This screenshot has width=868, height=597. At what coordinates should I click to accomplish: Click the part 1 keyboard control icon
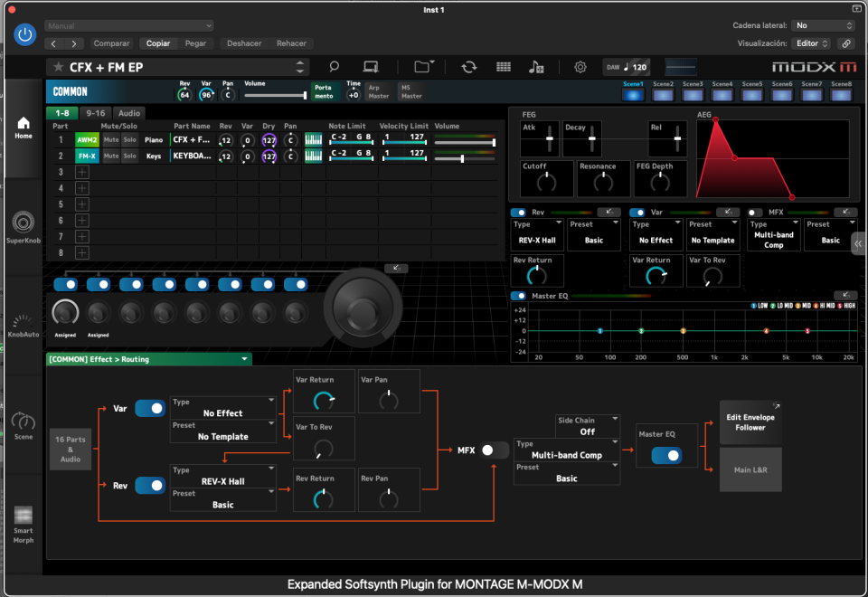[x=314, y=140]
